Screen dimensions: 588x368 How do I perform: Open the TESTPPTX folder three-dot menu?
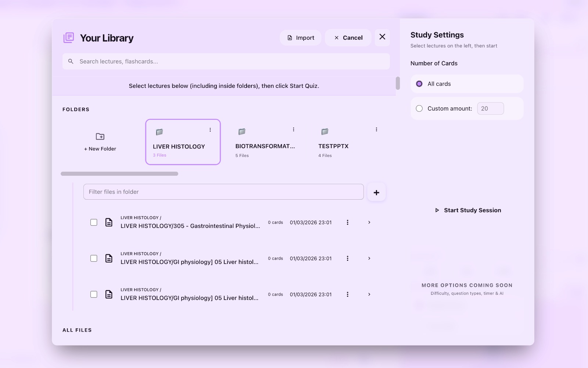[x=376, y=129]
